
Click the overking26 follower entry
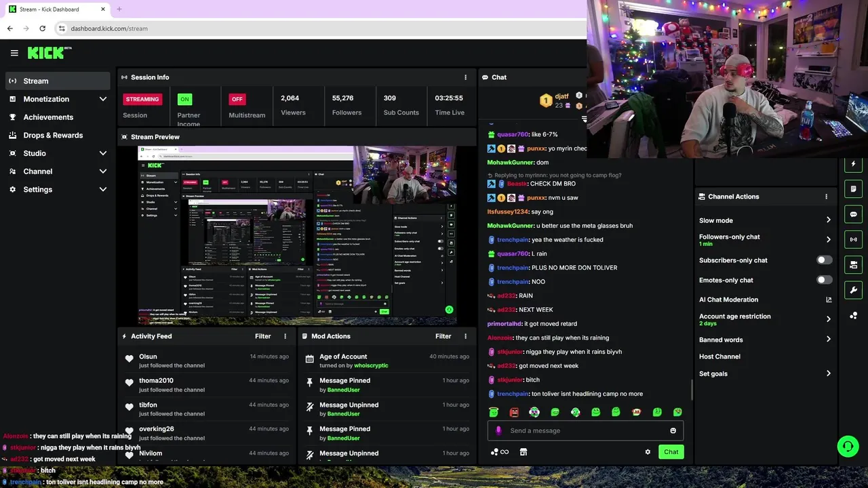pyautogui.click(x=207, y=433)
